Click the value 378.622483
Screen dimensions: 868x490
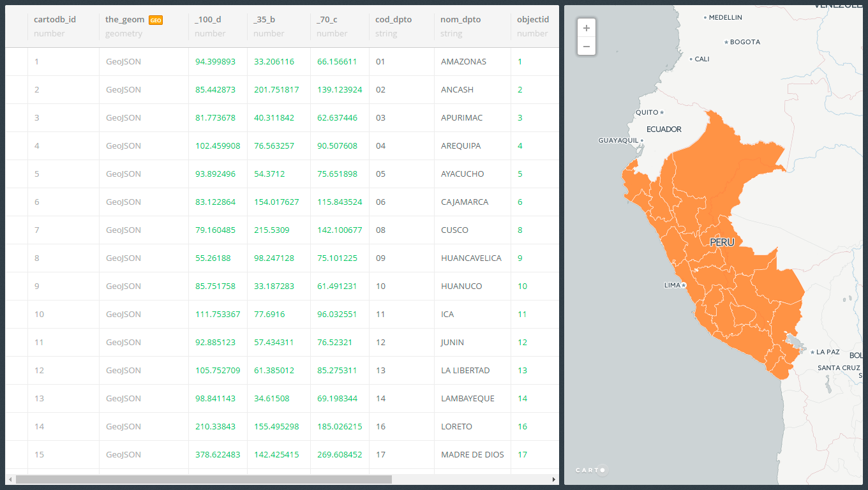[218, 455]
